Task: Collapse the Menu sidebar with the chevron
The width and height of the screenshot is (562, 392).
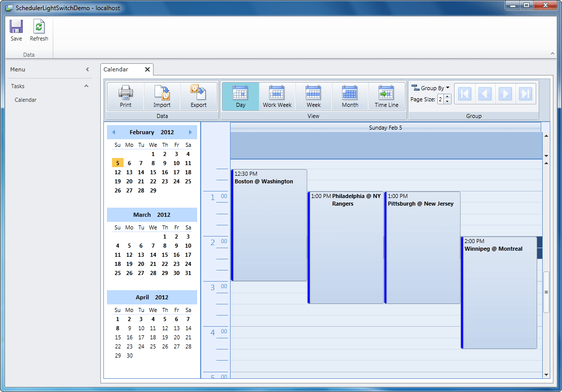Action: click(x=87, y=69)
